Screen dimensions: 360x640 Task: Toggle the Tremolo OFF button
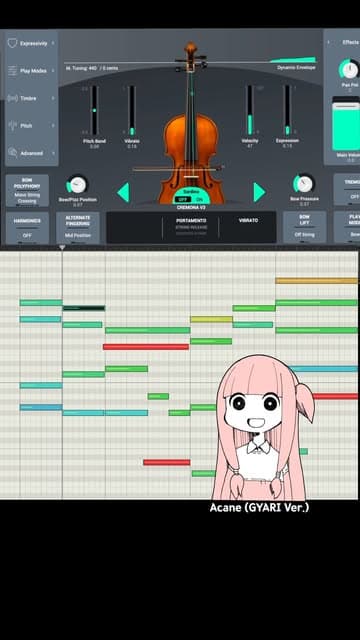(347, 189)
